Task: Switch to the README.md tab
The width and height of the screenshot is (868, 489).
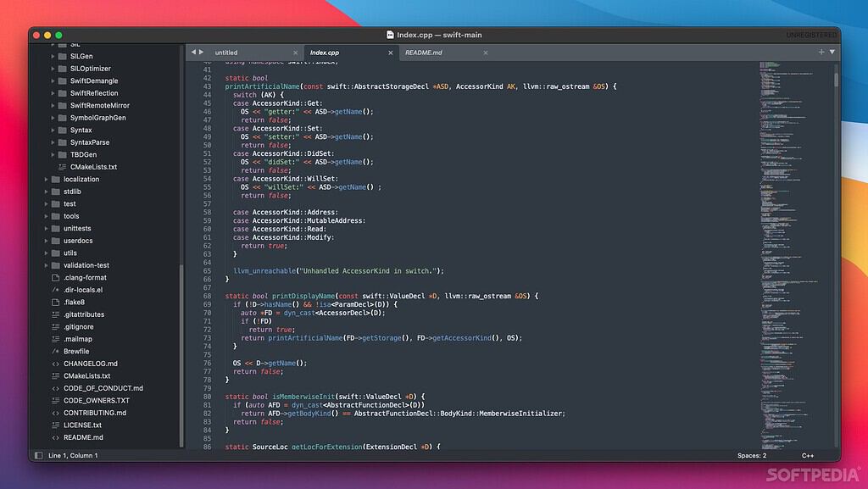Action: tap(446, 53)
